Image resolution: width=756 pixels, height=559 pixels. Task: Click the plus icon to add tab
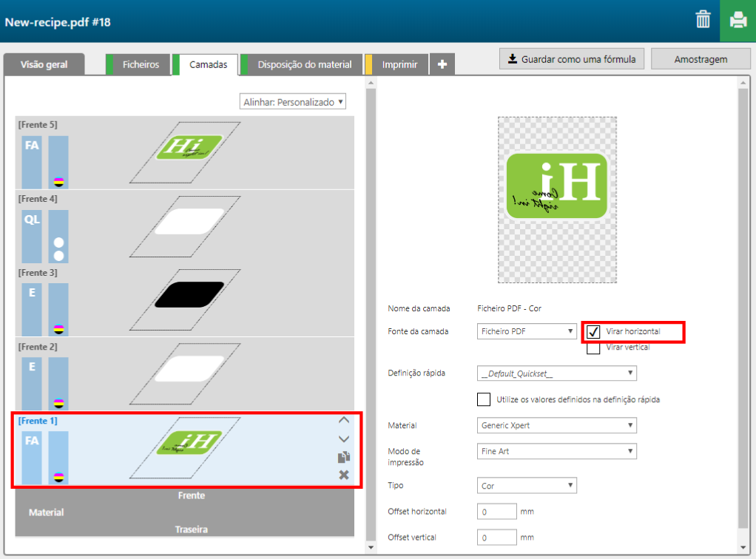[442, 65]
